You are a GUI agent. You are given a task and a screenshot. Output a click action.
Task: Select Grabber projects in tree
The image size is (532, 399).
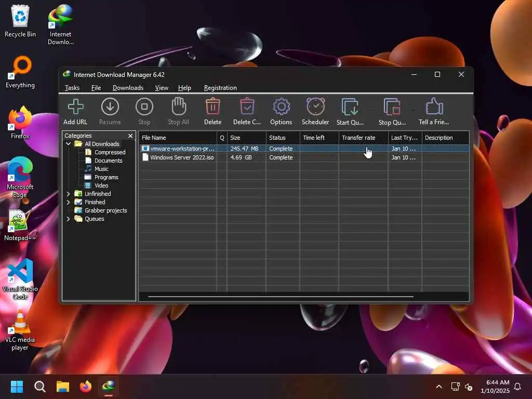pos(105,210)
